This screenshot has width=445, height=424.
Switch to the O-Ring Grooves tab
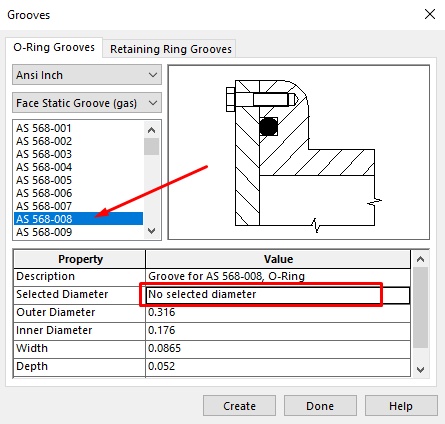pos(54,48)
